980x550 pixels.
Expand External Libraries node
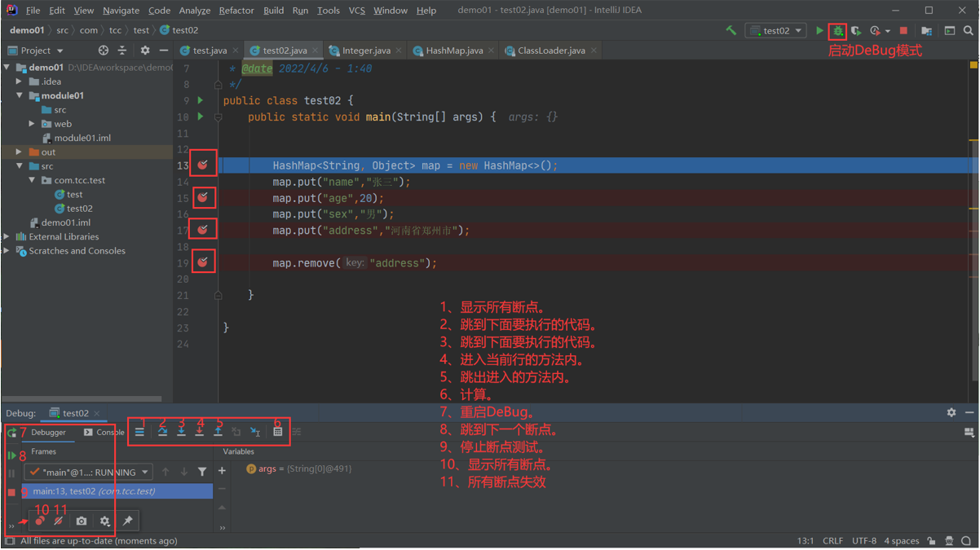point(7,237)
